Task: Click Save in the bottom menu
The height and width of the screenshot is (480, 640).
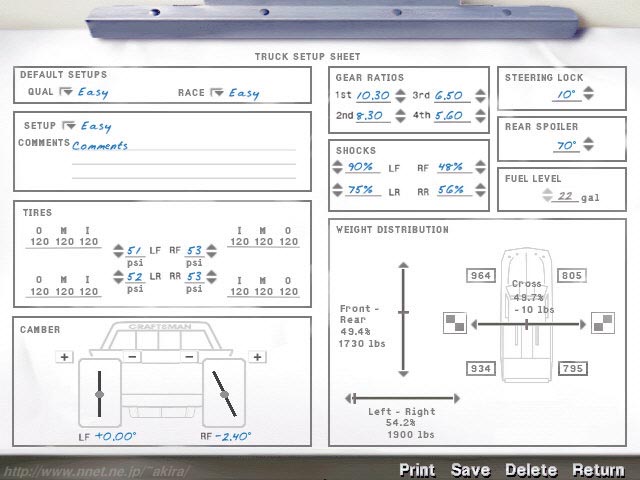Action: click(x=470, y=469)
